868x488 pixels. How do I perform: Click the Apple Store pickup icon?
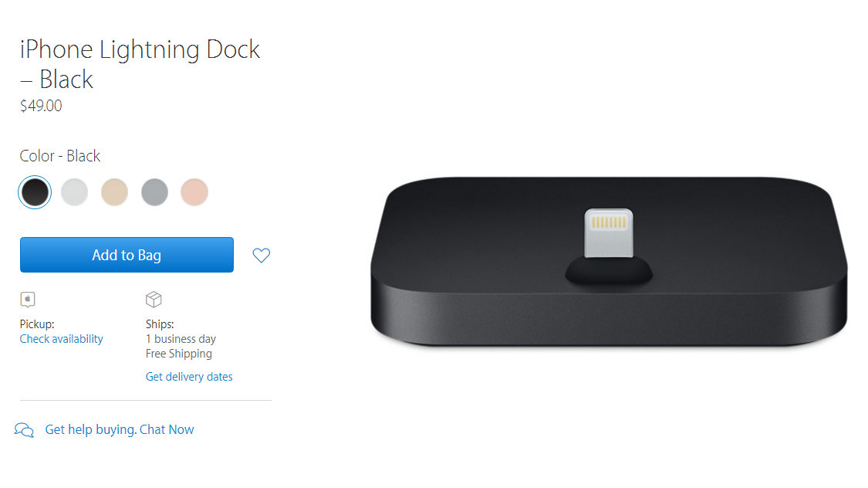(28, 299)
